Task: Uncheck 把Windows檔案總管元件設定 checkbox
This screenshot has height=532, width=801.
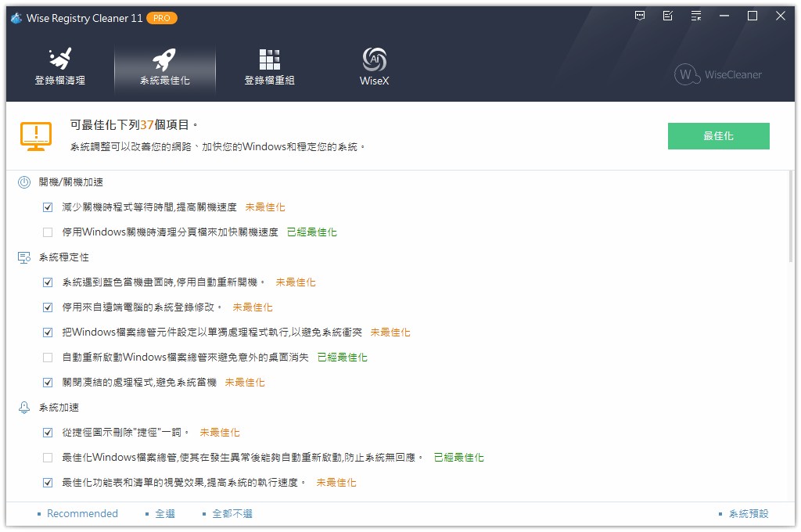Action: pos(48,332)
